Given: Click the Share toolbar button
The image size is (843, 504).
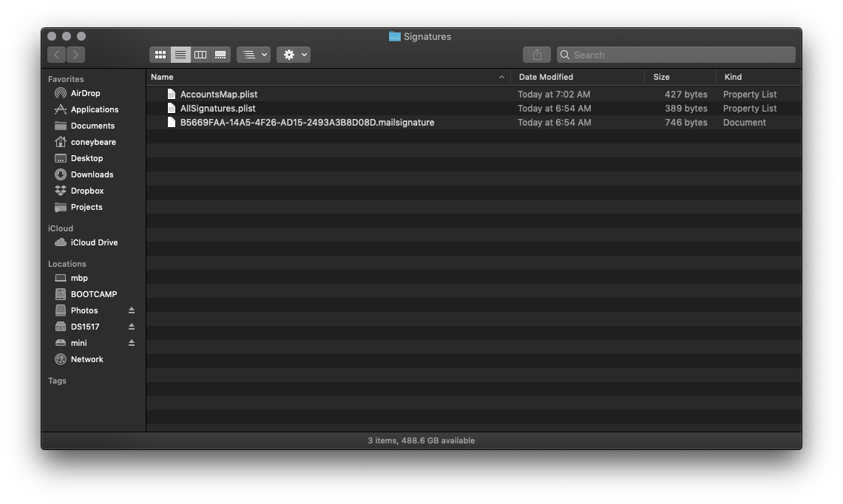Looking at the screenshot, I should pos(537,55).
